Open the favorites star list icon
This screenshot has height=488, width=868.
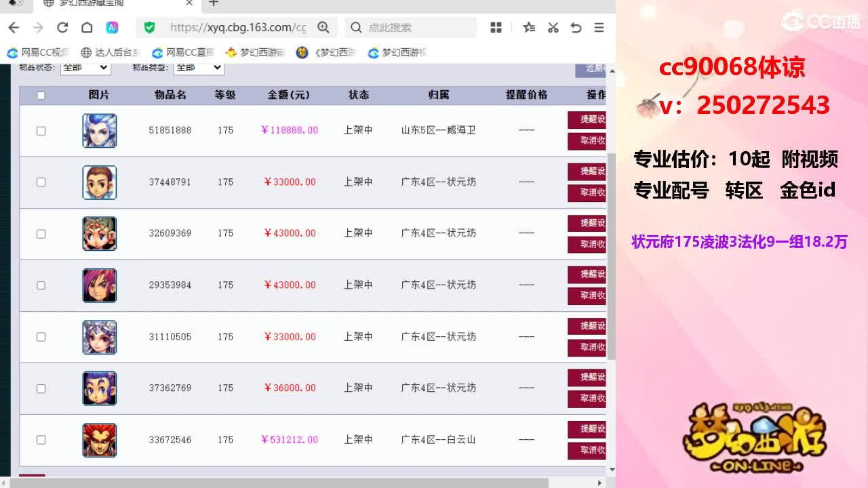point(529,28)
